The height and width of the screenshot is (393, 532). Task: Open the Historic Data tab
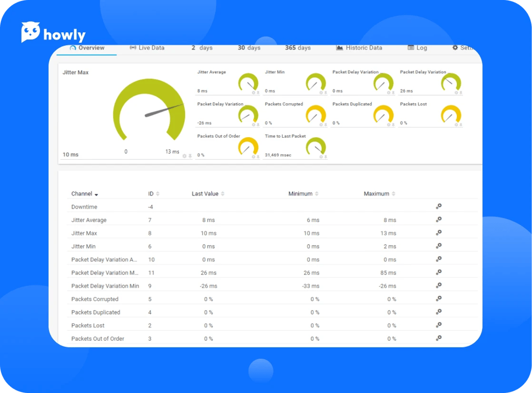[x=359, y=48]
